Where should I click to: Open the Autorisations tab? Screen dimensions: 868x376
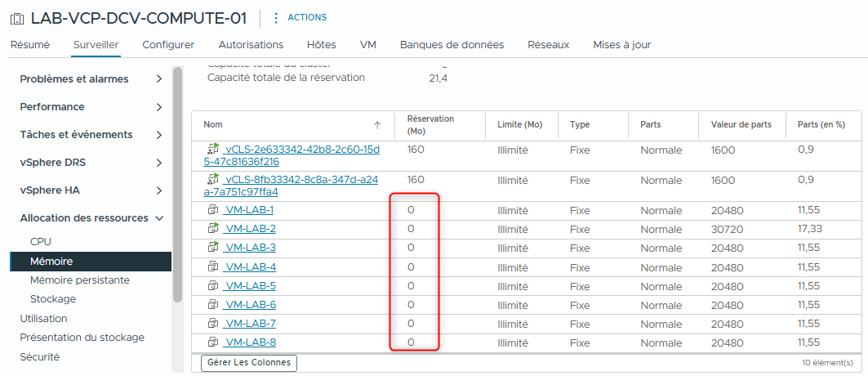(x=251, y=45)
